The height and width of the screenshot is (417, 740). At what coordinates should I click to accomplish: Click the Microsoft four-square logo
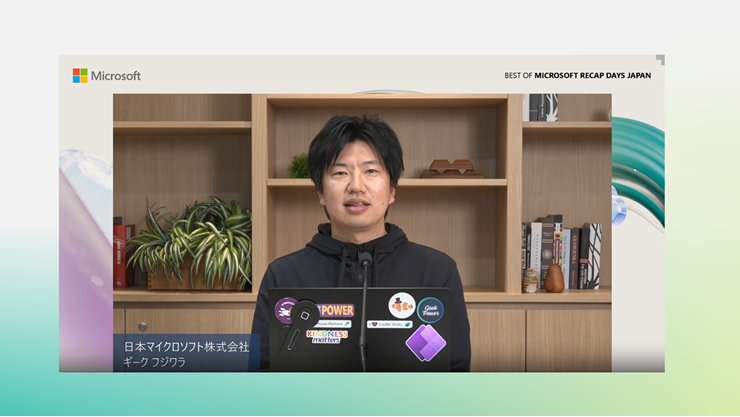(x=80, y=75)
